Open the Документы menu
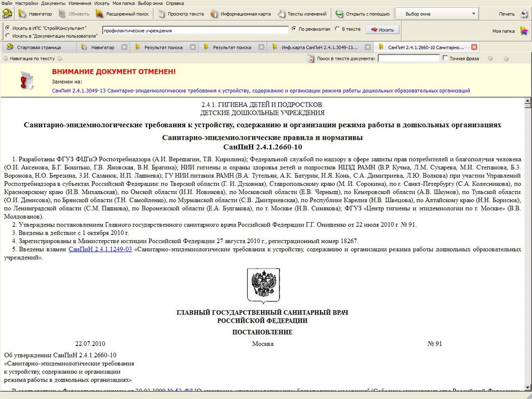Viewport: 532px width, 399px height. [53, 3]
